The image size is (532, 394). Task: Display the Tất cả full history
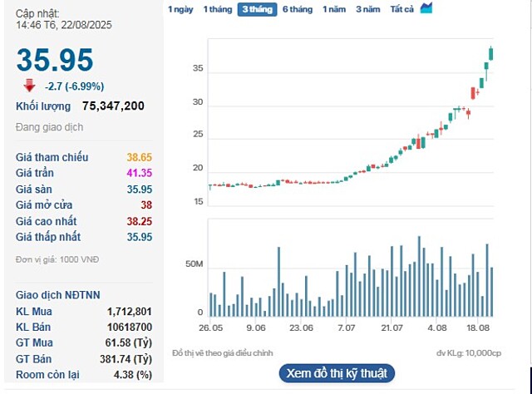(401, 9)
